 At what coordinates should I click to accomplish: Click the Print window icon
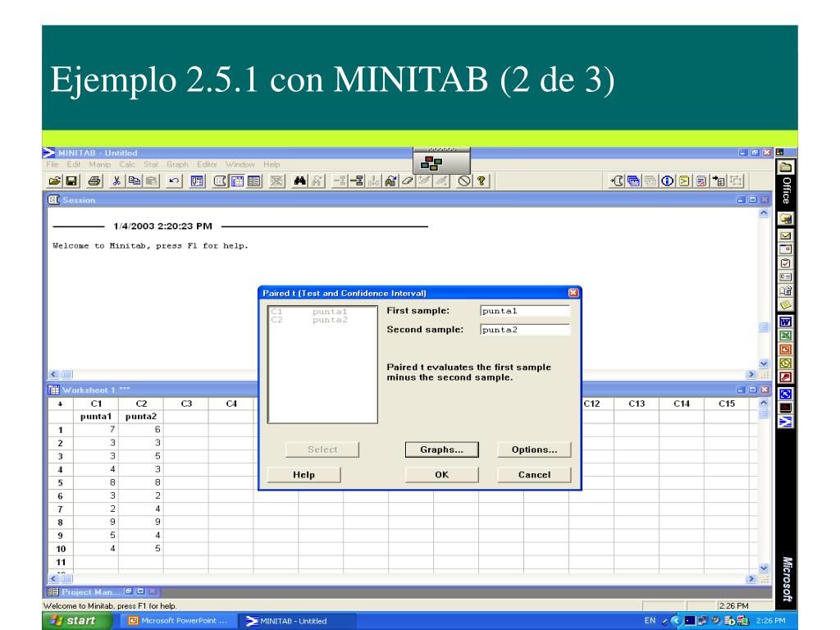(x=94, y=181)
